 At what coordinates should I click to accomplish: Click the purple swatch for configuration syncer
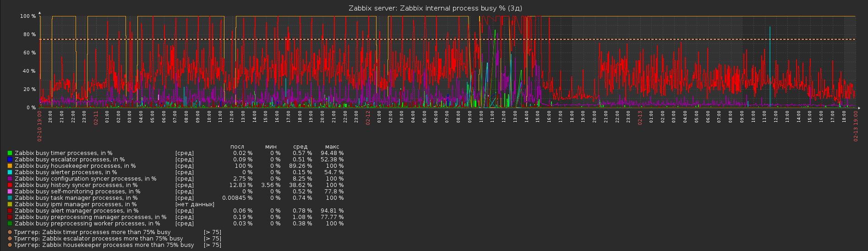(x=10, y=179)
